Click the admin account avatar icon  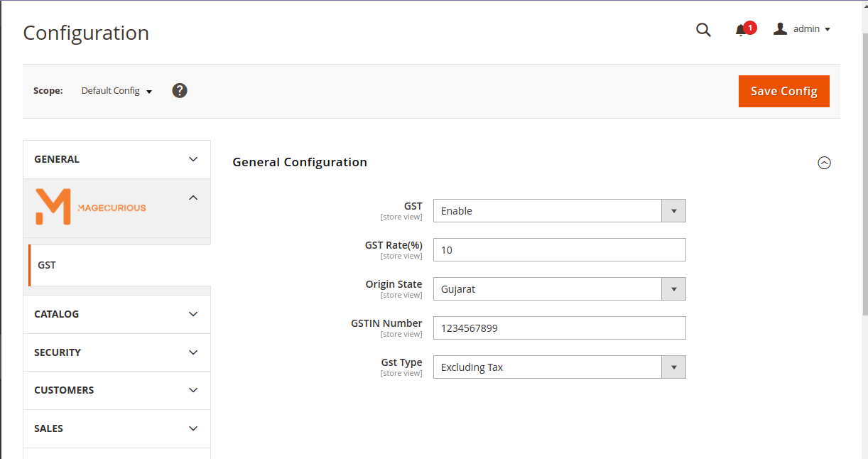tap(780, 28)
